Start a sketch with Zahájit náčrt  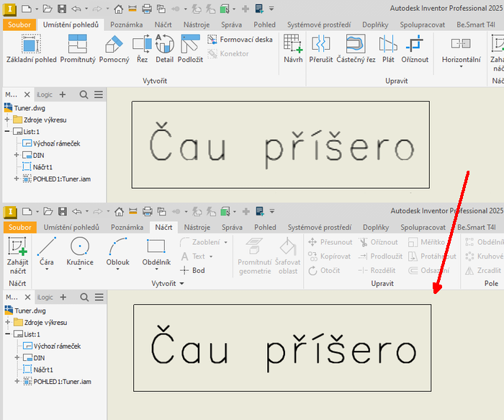17,251
